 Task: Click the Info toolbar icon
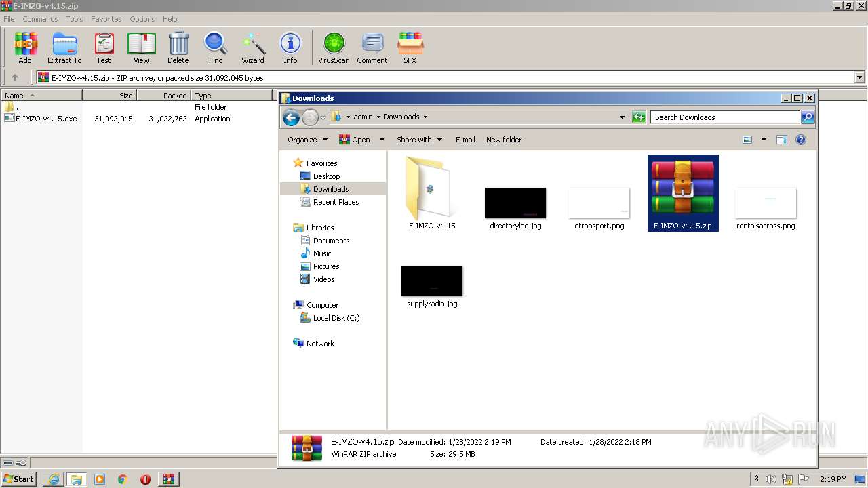pos(290,48)
